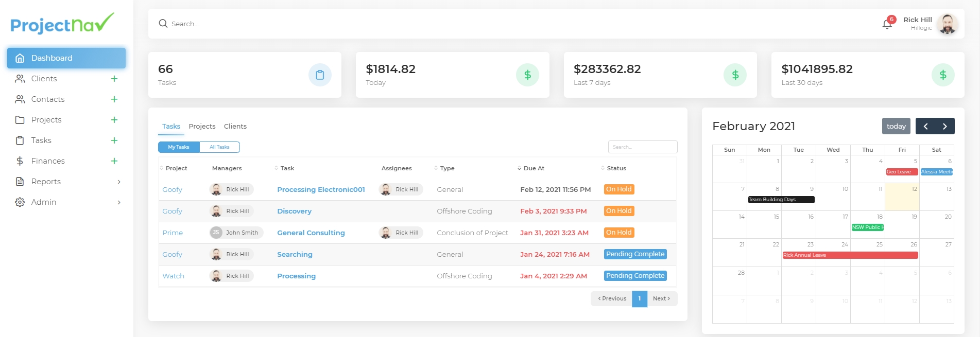Click Pending Complete status of Searching task
Image resolution: width=980 pixels, height=337 pixels.
(635, 254)
